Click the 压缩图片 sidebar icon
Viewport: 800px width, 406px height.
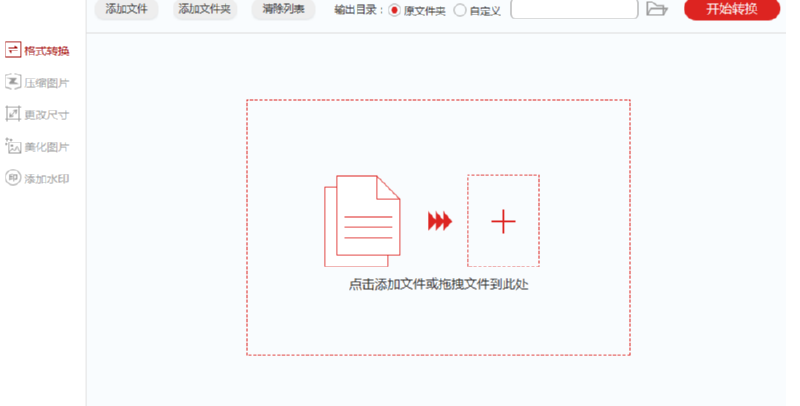(13, 82)
